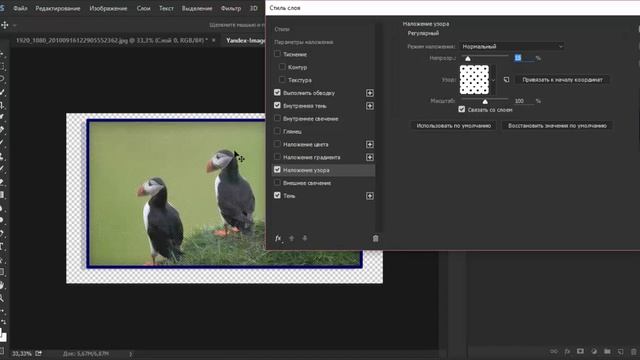
Task: Open the Изображение menu
Action: (108, 8)
